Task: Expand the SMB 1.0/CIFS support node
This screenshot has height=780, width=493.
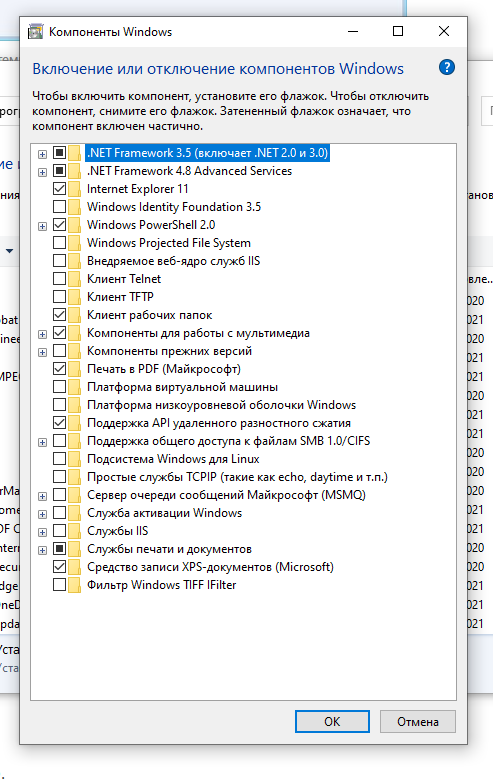Action: pos(42,442)
